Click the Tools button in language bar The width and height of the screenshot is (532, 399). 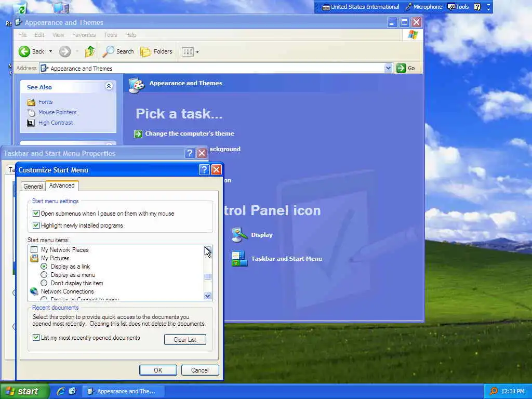tap(458, 7)
